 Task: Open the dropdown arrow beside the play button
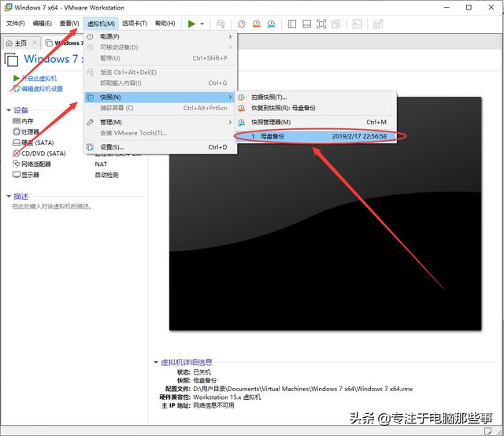[202, 24]
